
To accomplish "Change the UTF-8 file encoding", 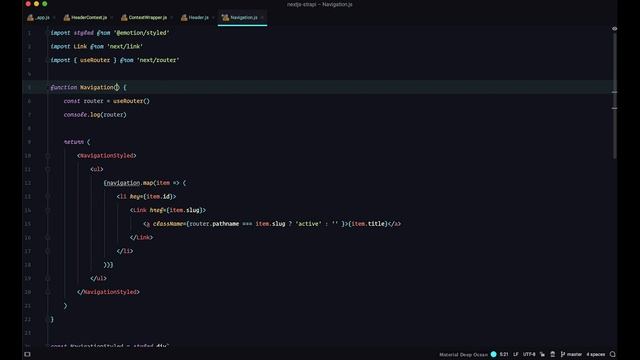I will 529,354.
